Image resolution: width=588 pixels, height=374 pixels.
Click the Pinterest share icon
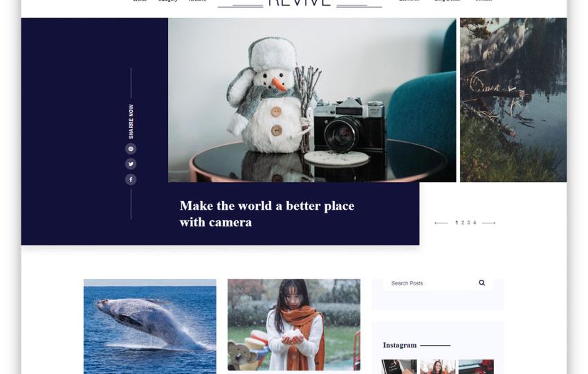tap(131, 149)
